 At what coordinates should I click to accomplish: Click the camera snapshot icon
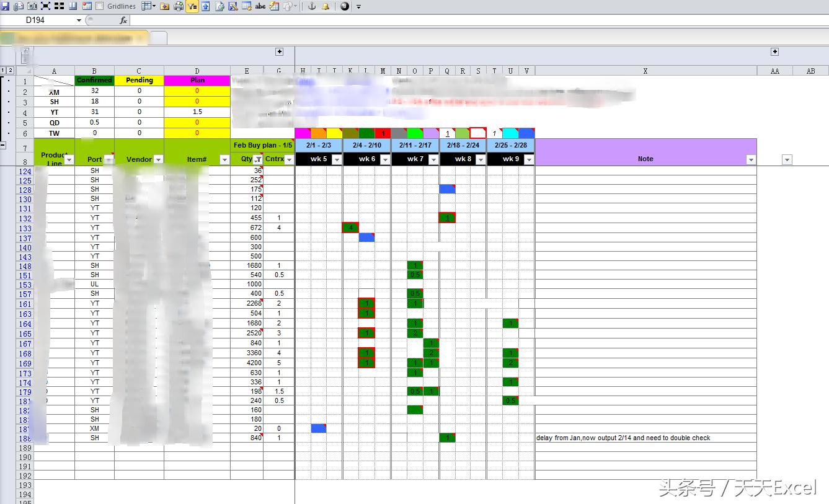click(x=32, y=6)
